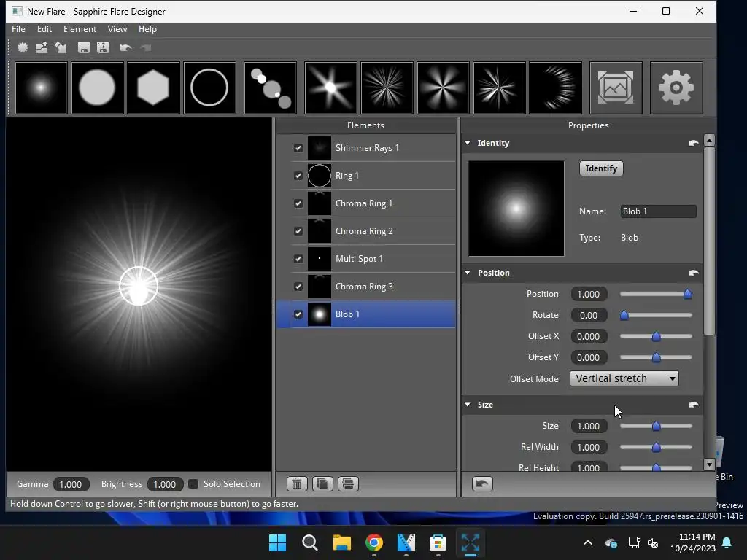
Task: Open the Help menu
Action: click(x=147, y=29)
